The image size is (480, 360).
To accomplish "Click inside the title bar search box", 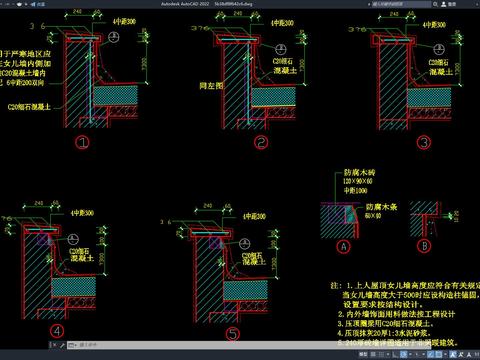I will pos(401,4).
